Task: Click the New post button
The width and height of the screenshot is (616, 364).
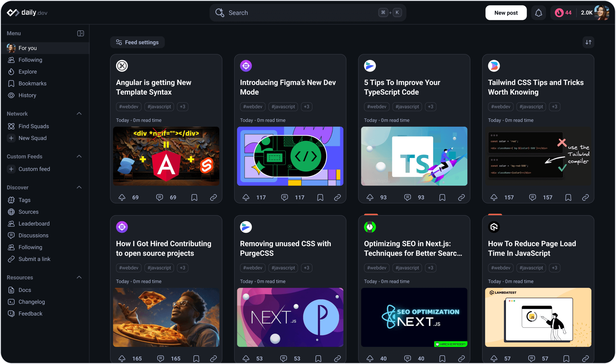Action: tap(506, 13)
